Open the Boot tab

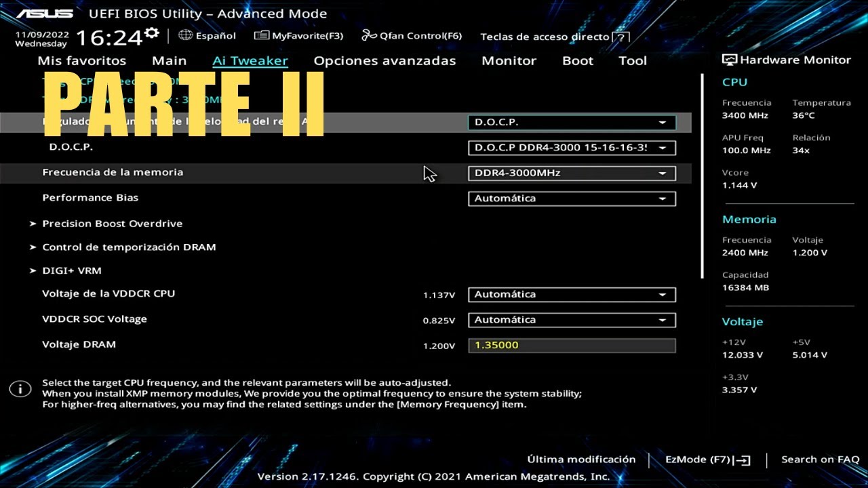click(x=578, y=60)
